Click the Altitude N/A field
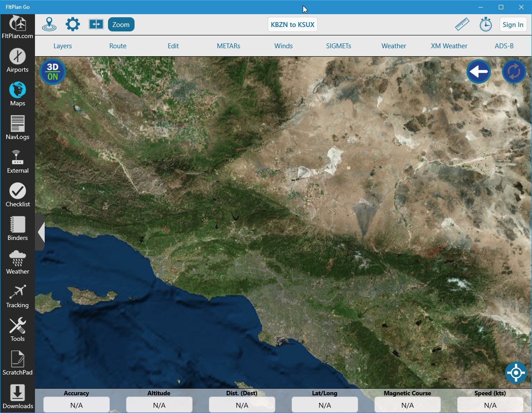 159,405
